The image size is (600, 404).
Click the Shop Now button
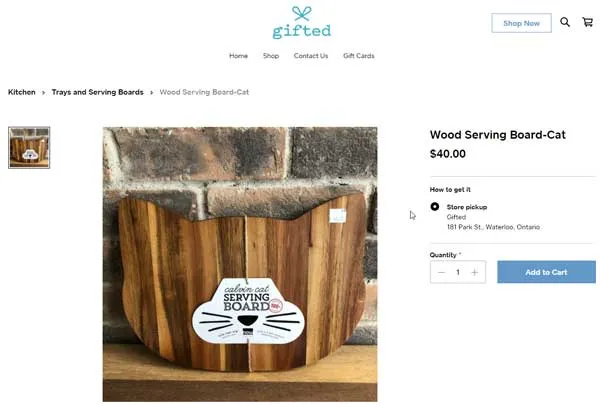coord(521,23)
